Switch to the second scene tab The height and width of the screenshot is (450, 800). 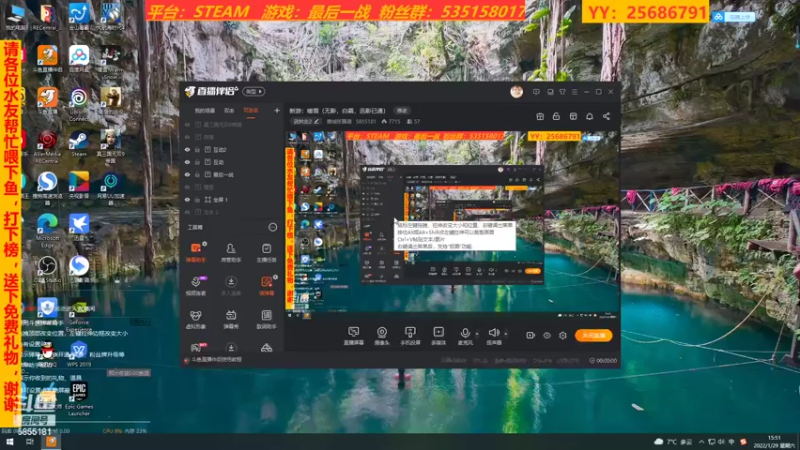pyautogui.click(x=229, y=110)
